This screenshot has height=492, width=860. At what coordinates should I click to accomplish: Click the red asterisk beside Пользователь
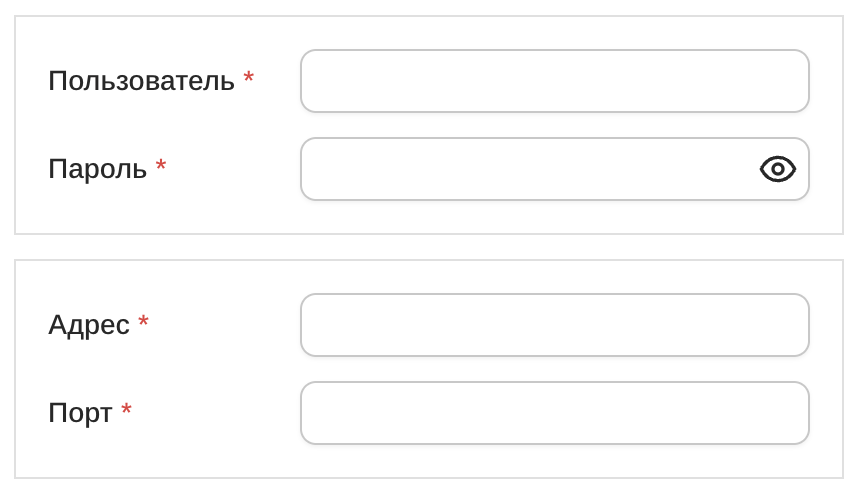tap(249, 78)
